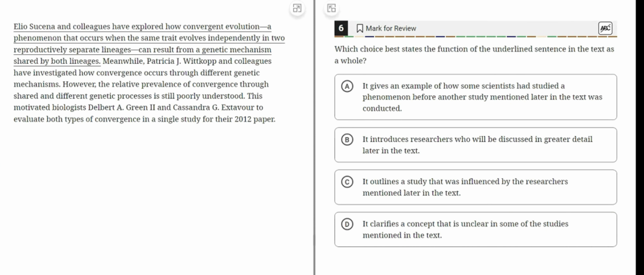
Task: Toggle the ABC strikethrough answer eliminator
Action: pyautogui.click(x=605, y=29)
